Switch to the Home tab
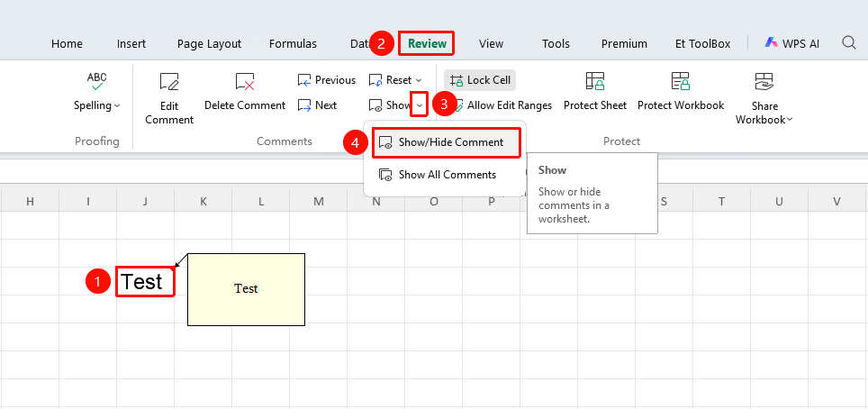The image size is (868, 409). pos(67,44)
